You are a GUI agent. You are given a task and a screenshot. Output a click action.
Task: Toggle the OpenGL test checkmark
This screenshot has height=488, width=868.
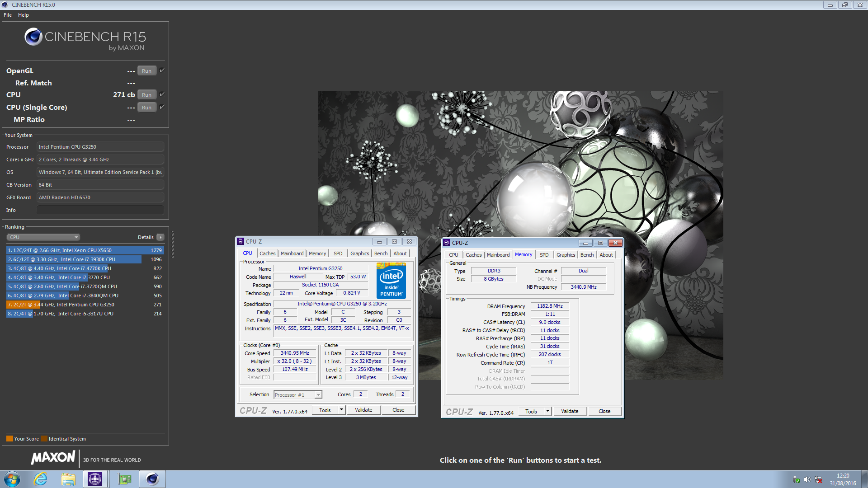coord(162,70)
